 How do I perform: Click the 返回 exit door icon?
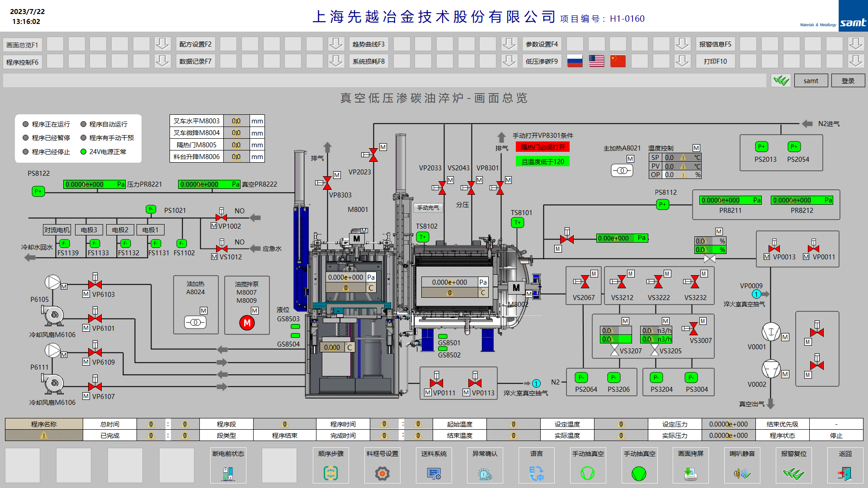pyautogui.click(x=845, y=473)
